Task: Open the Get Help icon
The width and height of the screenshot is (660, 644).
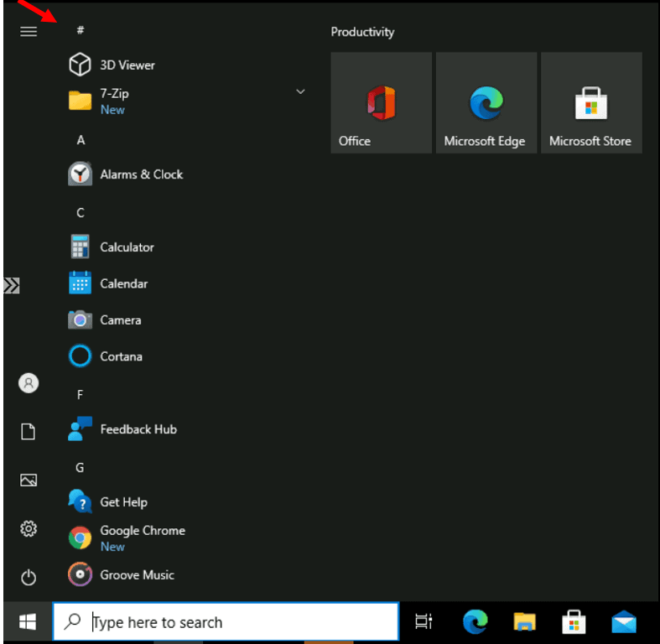Action: [80, 501]
